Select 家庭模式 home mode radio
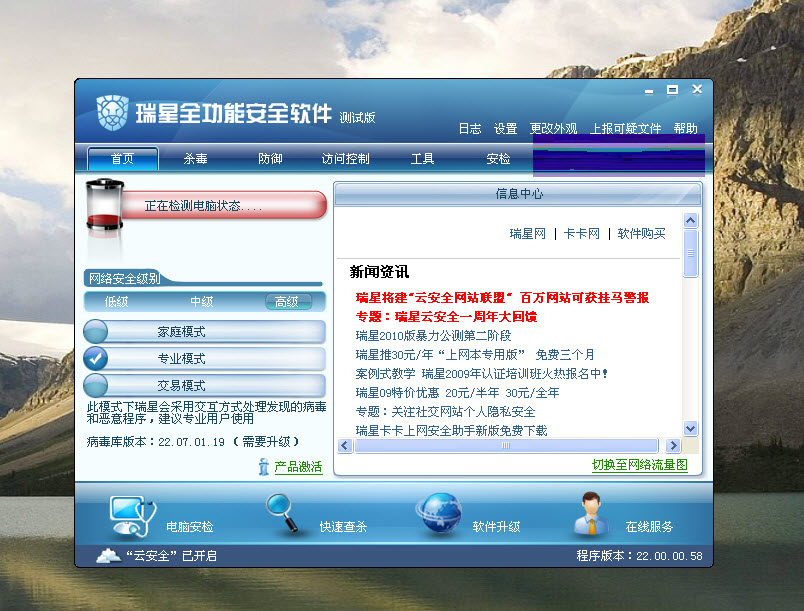Viewport: 804px width, 611px height. 95,332
